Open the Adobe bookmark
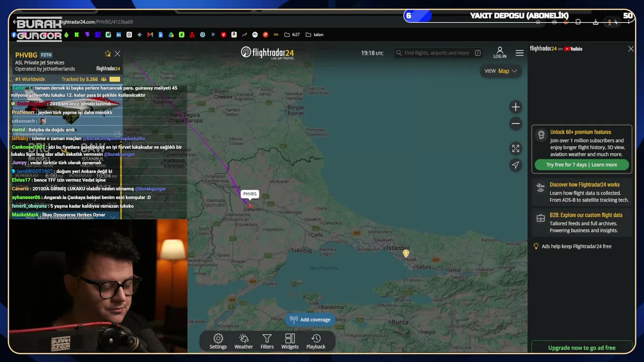 point(192,35)
